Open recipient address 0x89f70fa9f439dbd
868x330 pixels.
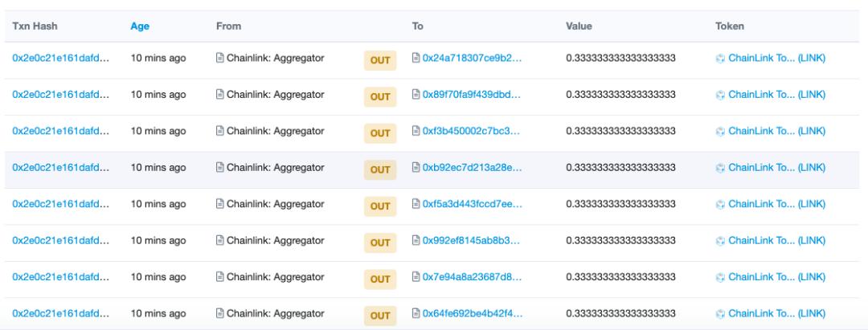tap(473, 94)
